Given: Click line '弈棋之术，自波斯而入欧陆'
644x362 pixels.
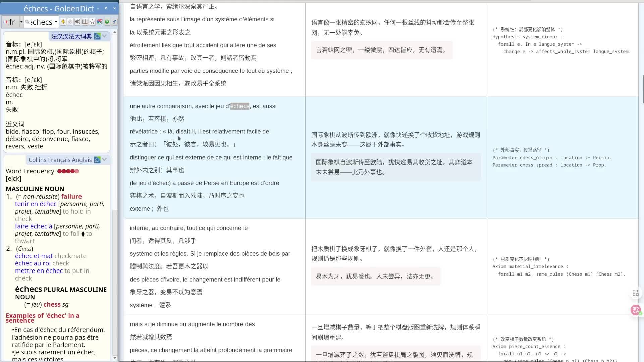Looking at the screenshot, I should tap(187, 196).
